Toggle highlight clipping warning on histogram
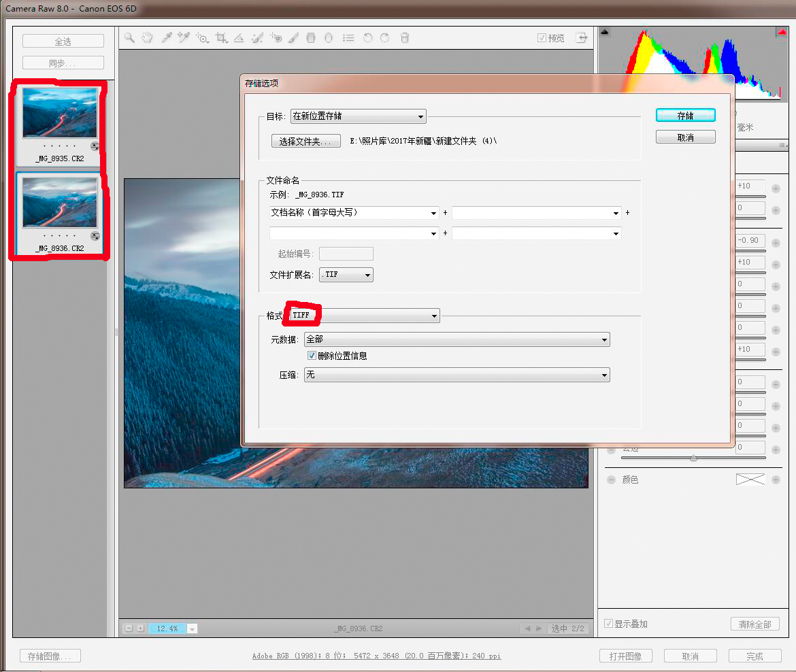This screenshot has height=672, width=796. click(781, 33)
